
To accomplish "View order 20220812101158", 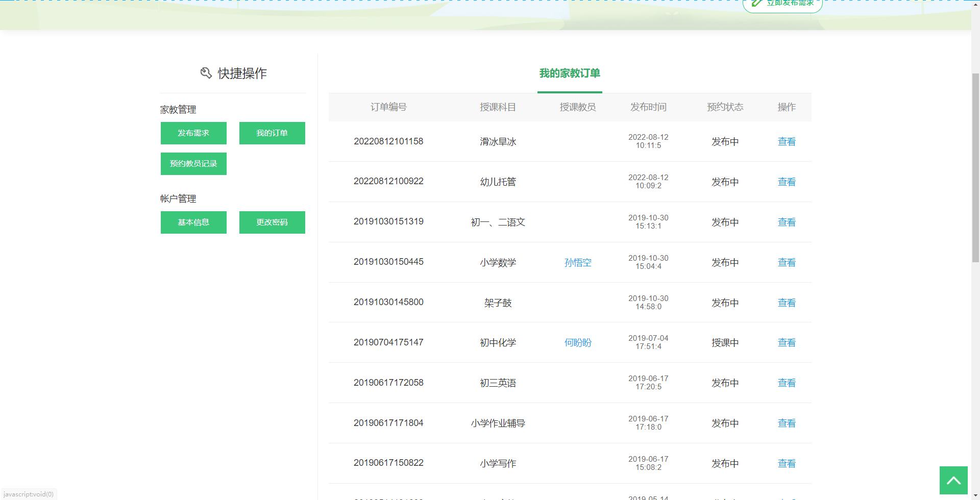I will point(787,142).
